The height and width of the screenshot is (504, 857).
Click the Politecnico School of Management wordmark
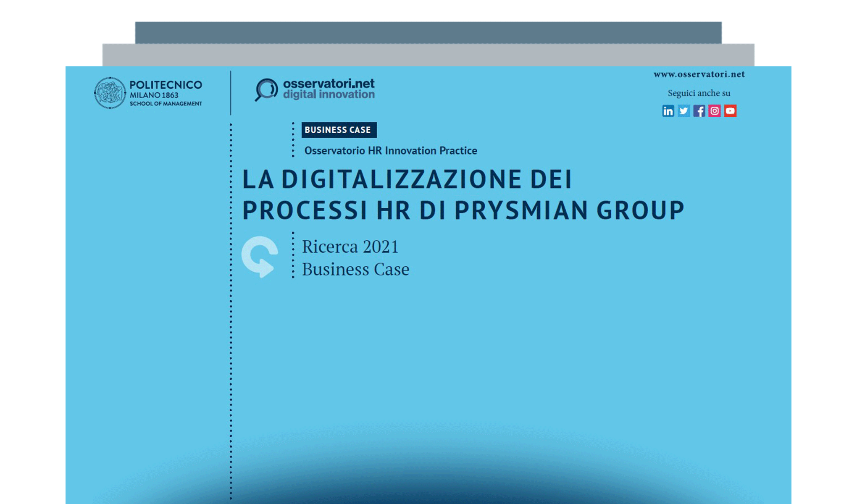[x=166, y=93]
